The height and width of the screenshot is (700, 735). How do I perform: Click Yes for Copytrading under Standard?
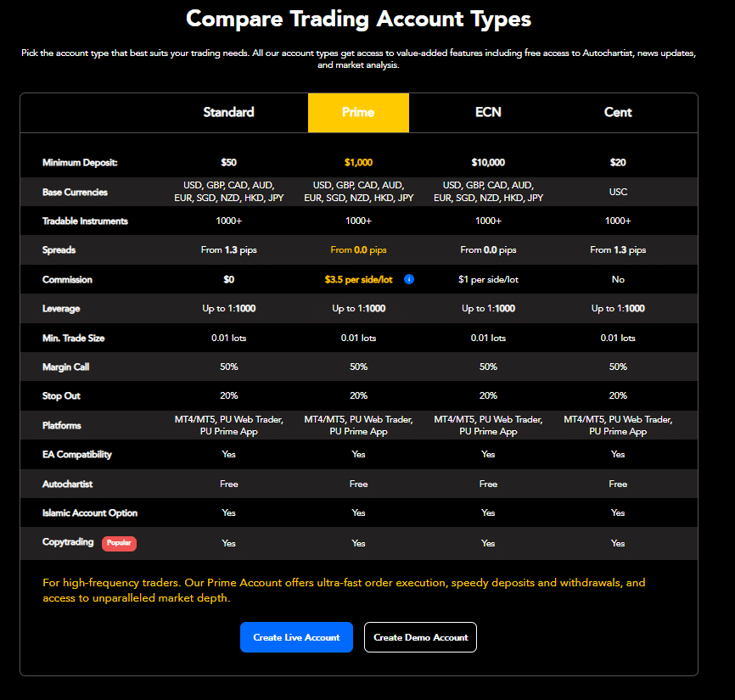pos(229,543)
